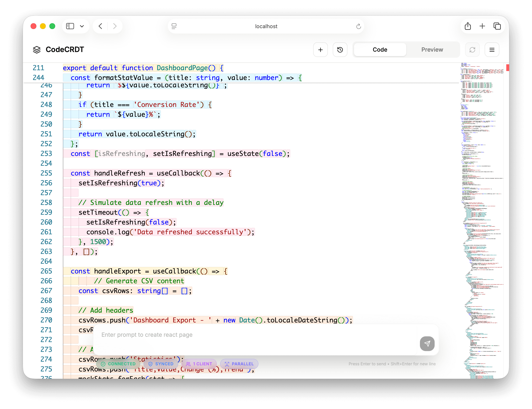Toggle the browser sidebar panel

tap(70, 26)
